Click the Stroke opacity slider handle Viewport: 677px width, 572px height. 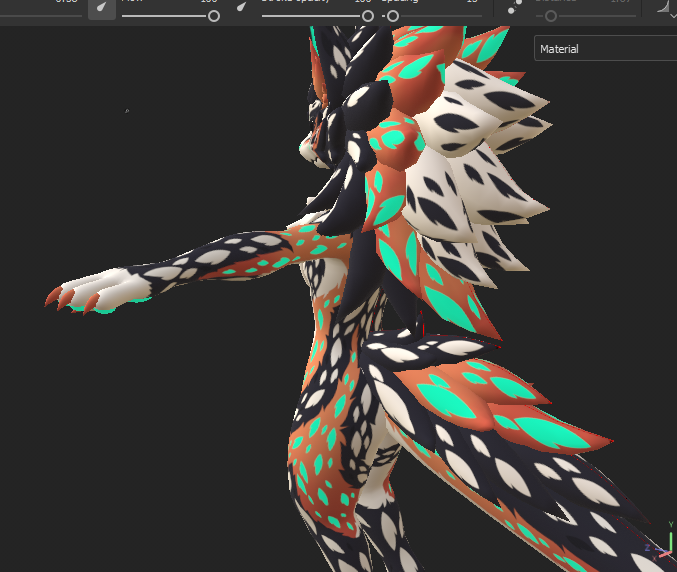point(368,16)
